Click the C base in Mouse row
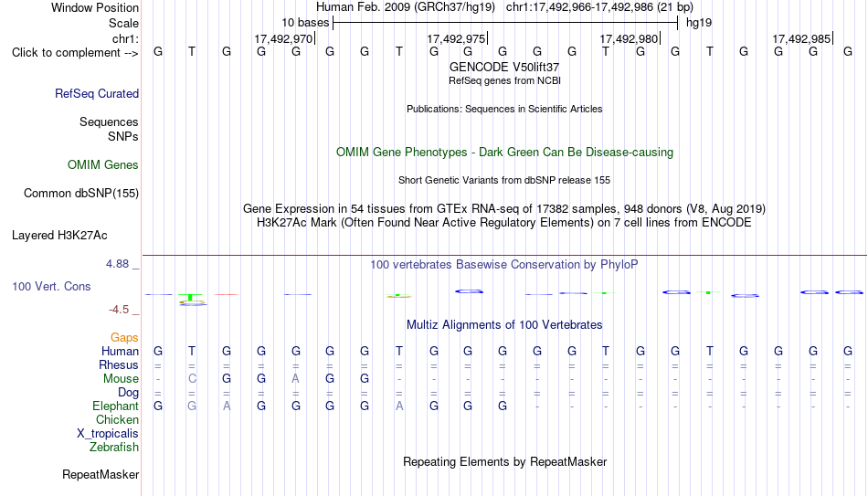 (x=192, y=379)
